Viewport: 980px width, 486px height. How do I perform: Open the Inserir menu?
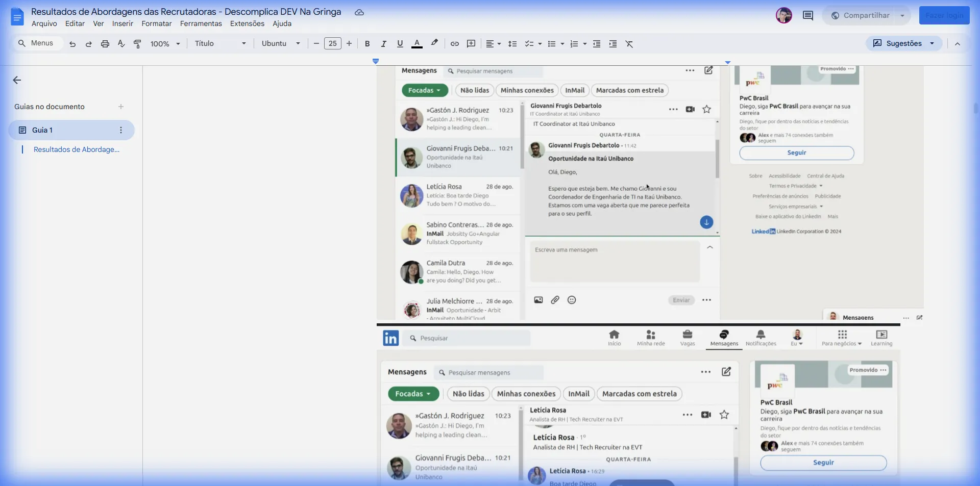[x=122, y=23]
